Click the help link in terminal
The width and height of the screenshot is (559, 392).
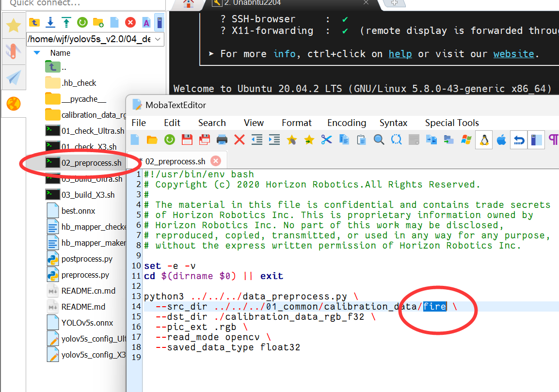[x=400, y=54]
